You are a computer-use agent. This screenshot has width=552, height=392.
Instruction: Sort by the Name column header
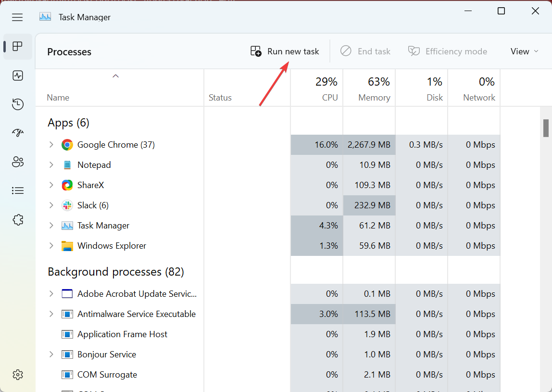click(x=120, y=88)
